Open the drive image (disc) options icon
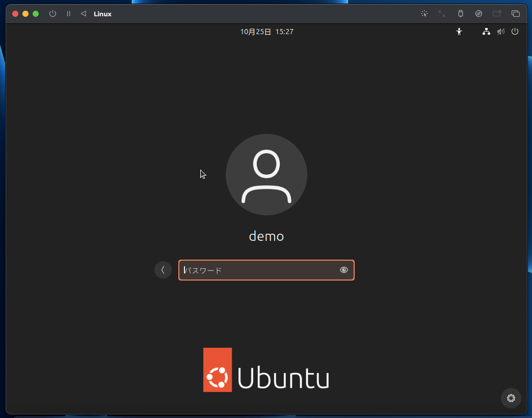Image resolution: width=532 pixels, height=418 pixels. point(478,14)
